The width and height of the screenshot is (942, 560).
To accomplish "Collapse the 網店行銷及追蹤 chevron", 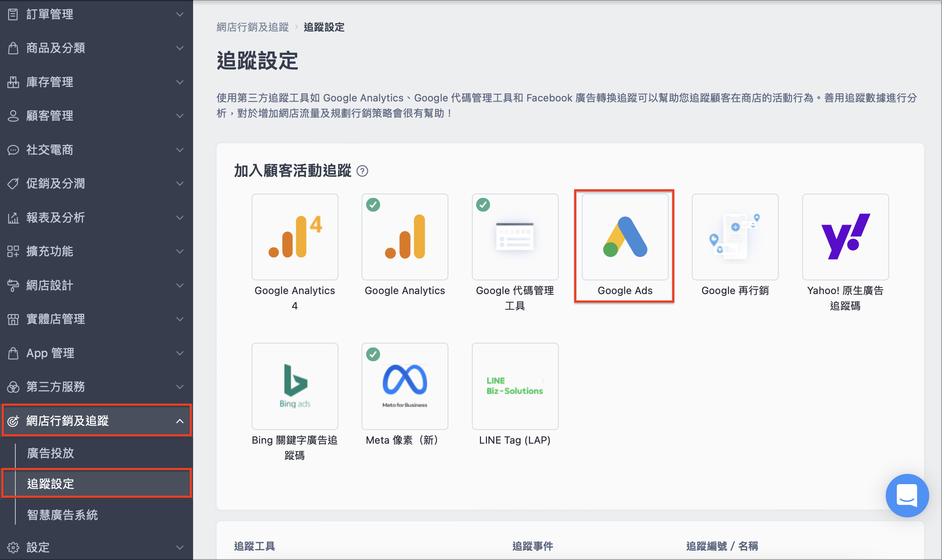I will tap(180, 421).
